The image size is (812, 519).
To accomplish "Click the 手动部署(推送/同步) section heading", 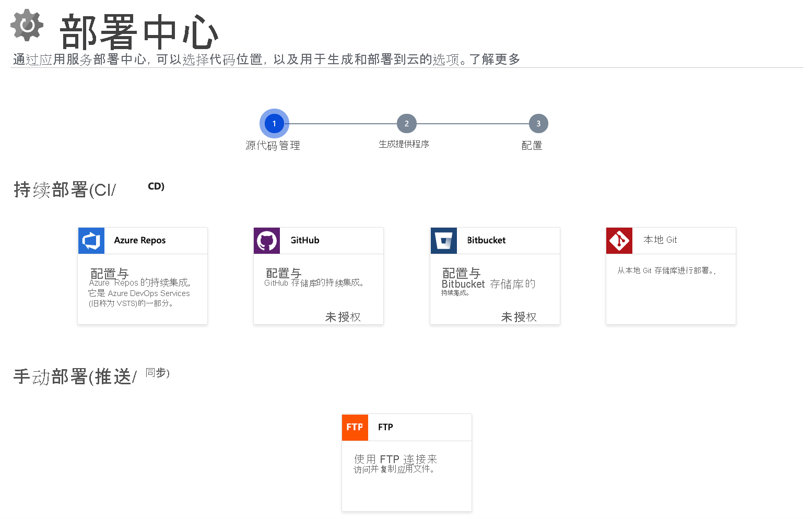I will (91, 375).
